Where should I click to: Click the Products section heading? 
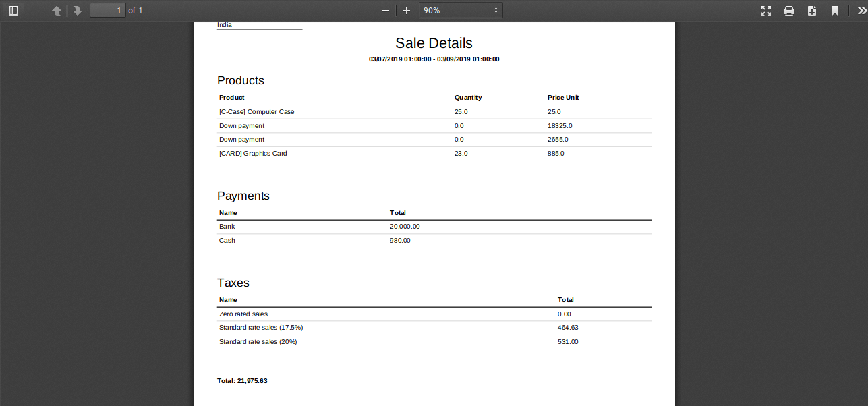click(241, 80)
